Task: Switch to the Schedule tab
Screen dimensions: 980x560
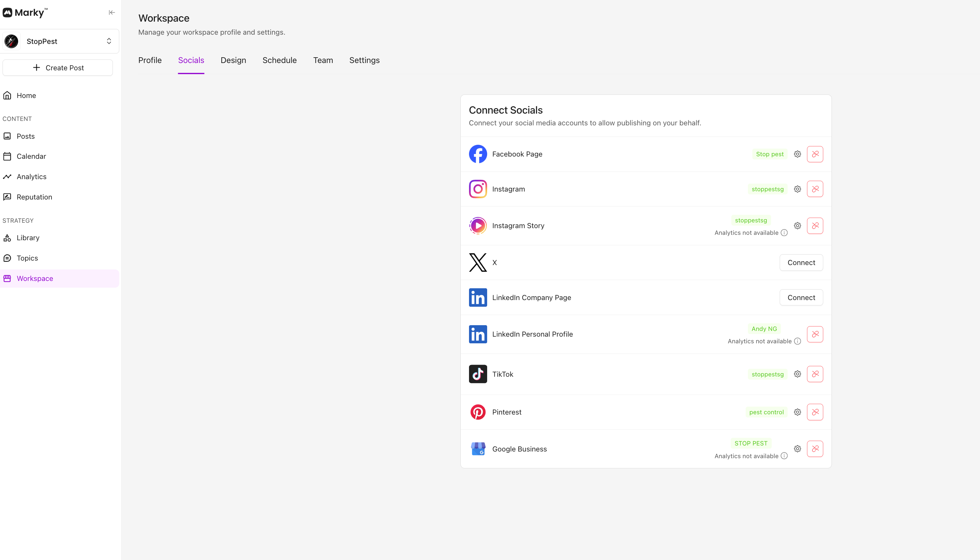Action: tap(280, 60)
